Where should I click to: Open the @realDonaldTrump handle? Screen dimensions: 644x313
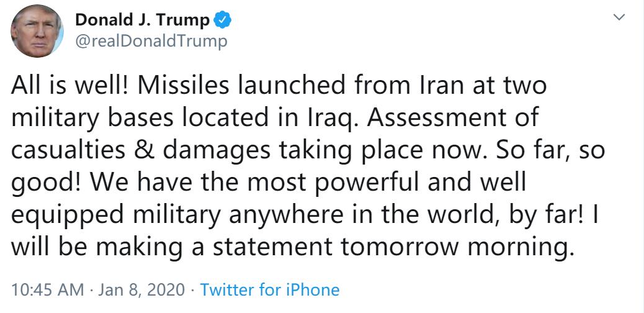tap(151, 41)
